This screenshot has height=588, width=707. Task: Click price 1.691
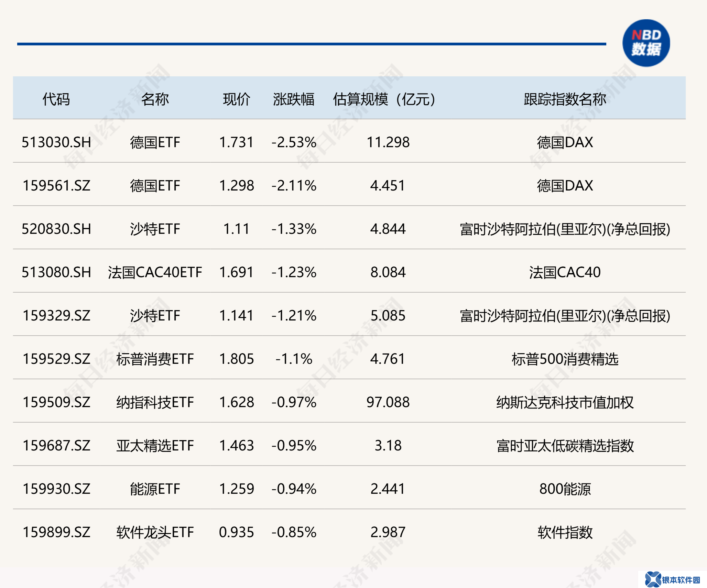(x=237, y=272)
